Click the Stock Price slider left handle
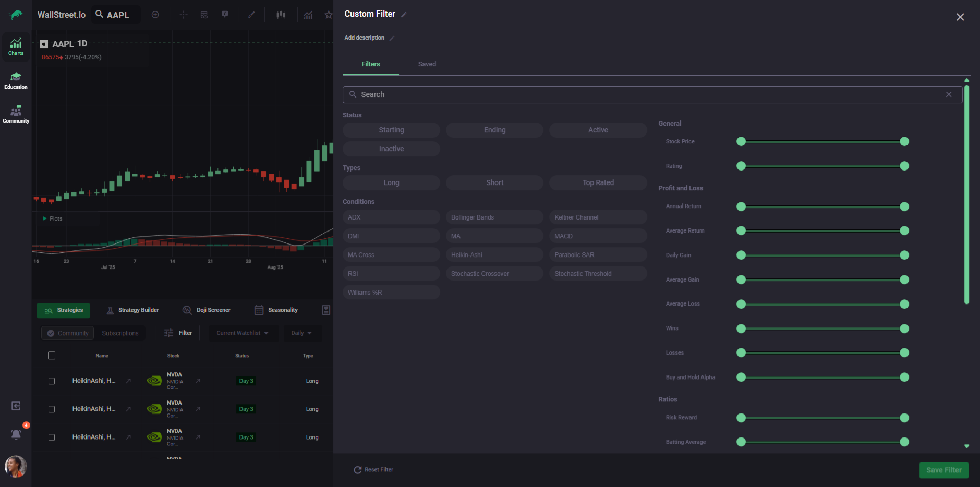 coord(741,142)
